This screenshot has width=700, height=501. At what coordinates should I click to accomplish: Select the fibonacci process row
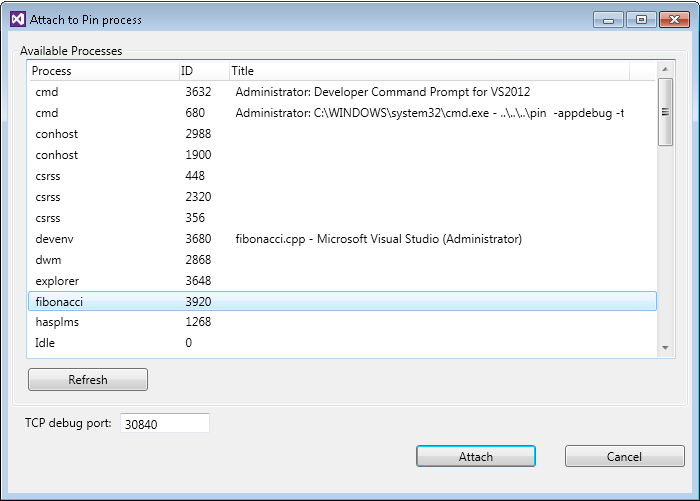click(x=342, y=301)
